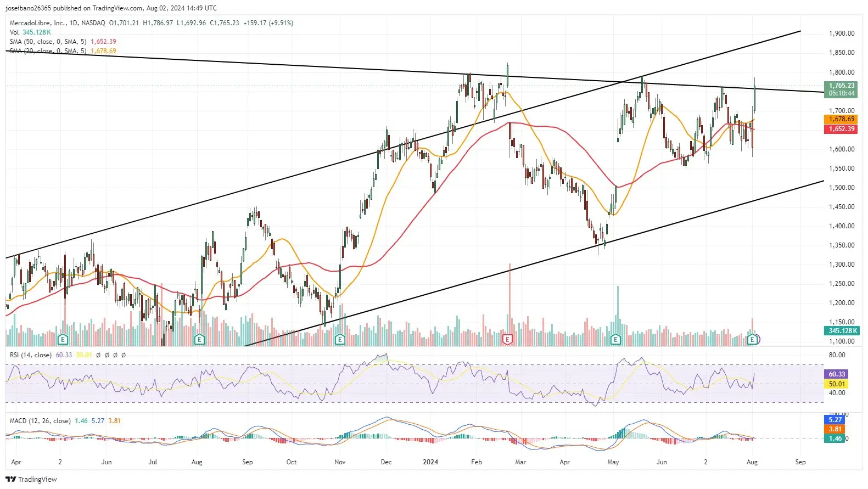Click the orange 3.81 MACD axis label

pyautogui.click(x=835, y=429)
